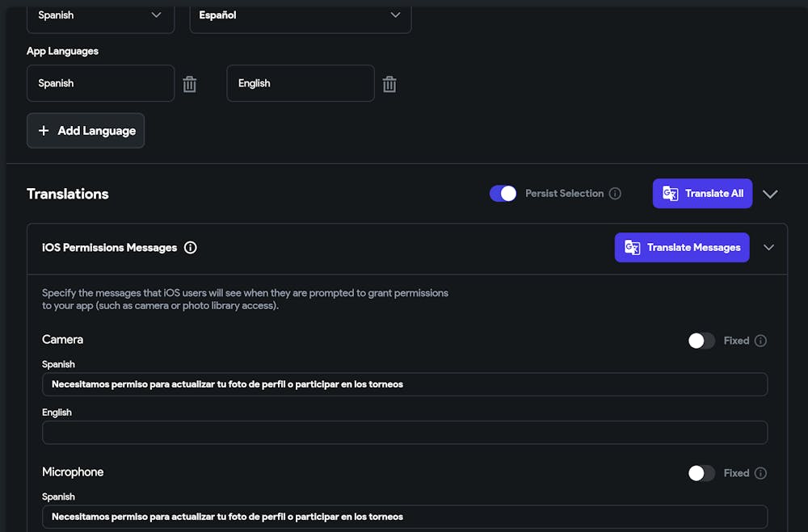Click info icon beside Microphone Fixed toggle
Screen dimensions: 808x532
pos(760,473)
